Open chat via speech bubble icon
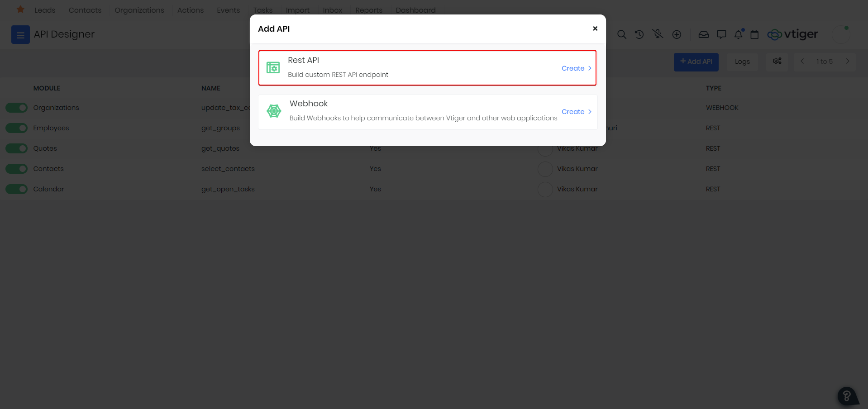Image resolution: width=868 pixels, height=409 pixels. [x=721, y=34]
